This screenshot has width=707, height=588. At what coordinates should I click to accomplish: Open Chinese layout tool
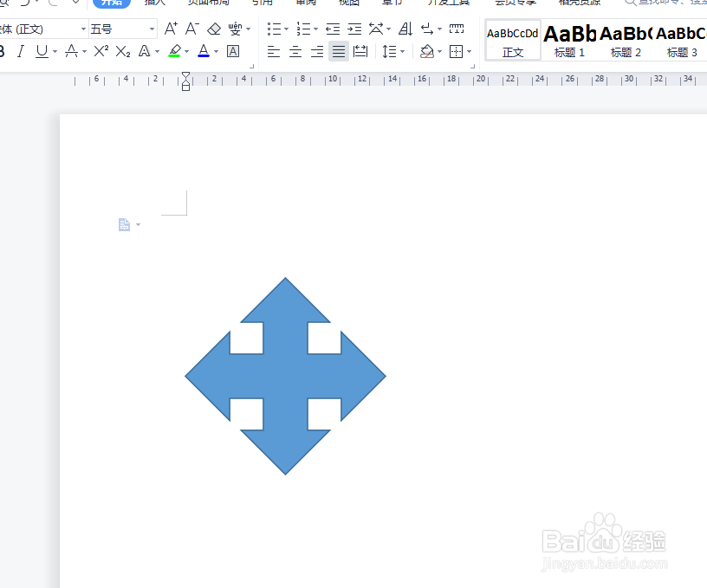coord(376,29)
